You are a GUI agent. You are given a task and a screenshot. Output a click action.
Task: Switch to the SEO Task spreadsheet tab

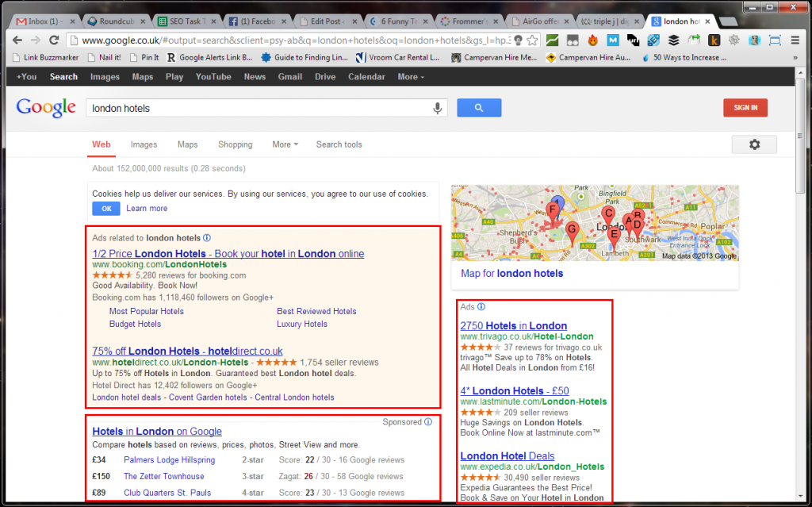(x=186, y=21)
